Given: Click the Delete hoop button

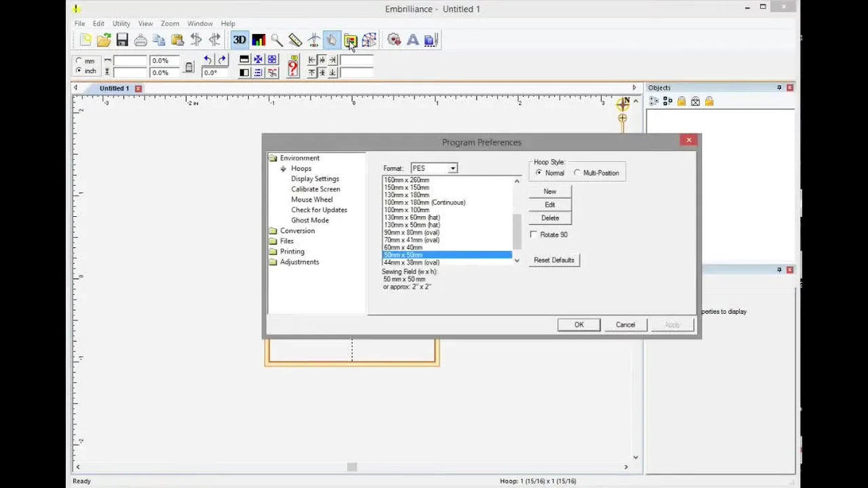Looking at the screenshot, I should 550,218.
